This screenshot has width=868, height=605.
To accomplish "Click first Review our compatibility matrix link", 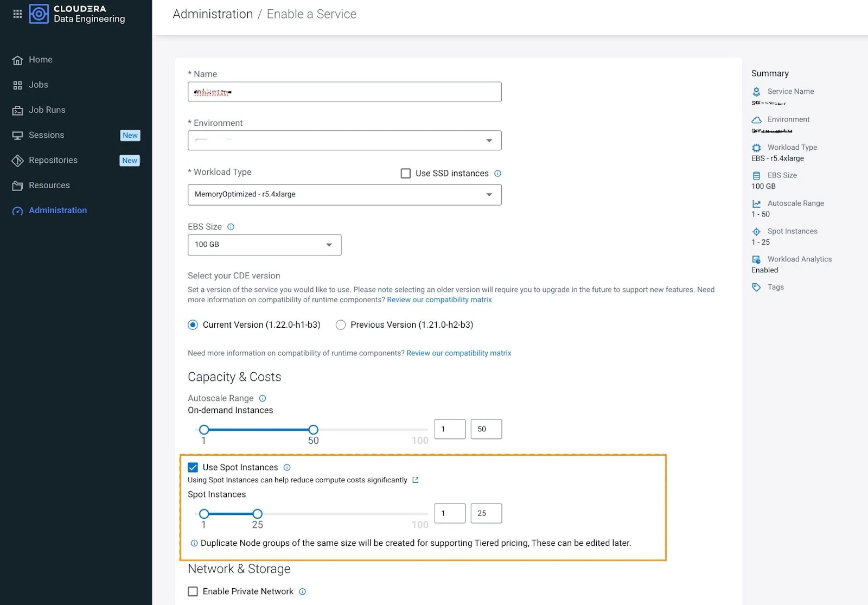I will pos(439,300).
